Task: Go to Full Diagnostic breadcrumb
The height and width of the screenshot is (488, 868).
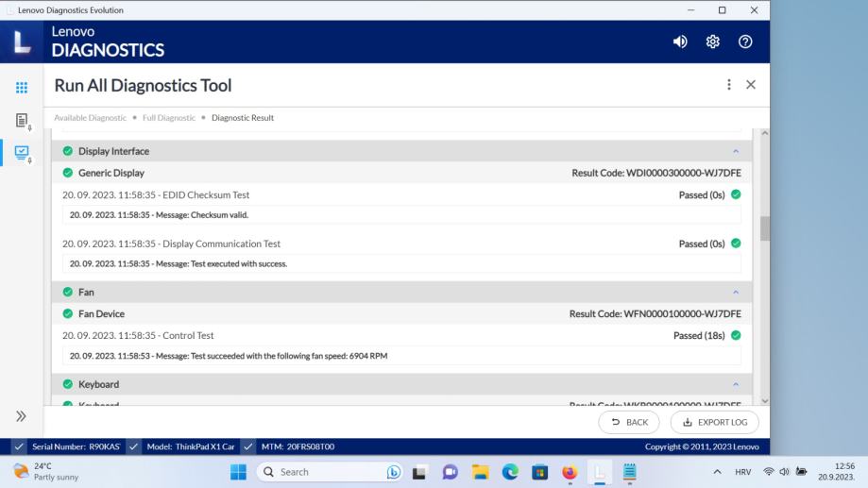Action: tap(169, 117)
